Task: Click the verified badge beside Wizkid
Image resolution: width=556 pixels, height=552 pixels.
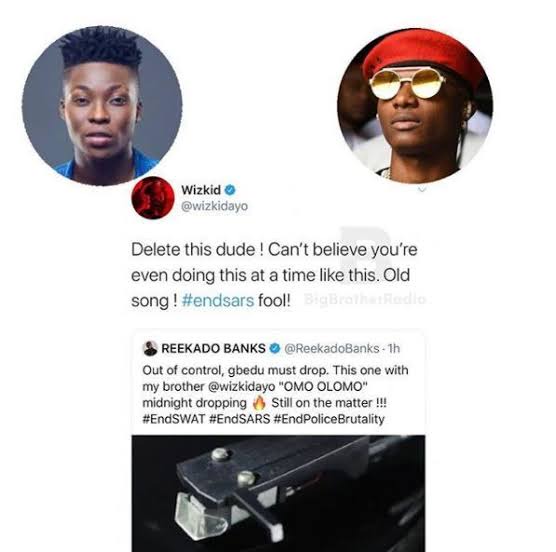Action: (230, 190)
